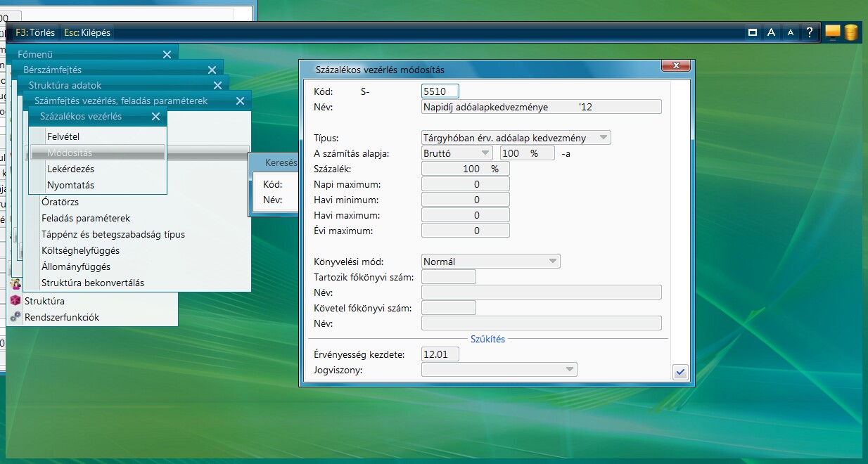Click the Kód input field with 5510
Viewport: 868px width, 464px height.
click(440, 91)
